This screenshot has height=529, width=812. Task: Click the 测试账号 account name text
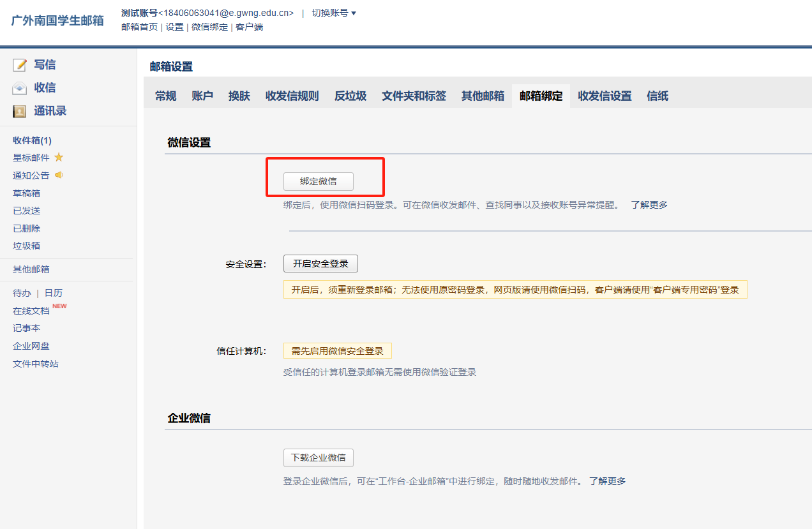139,13
